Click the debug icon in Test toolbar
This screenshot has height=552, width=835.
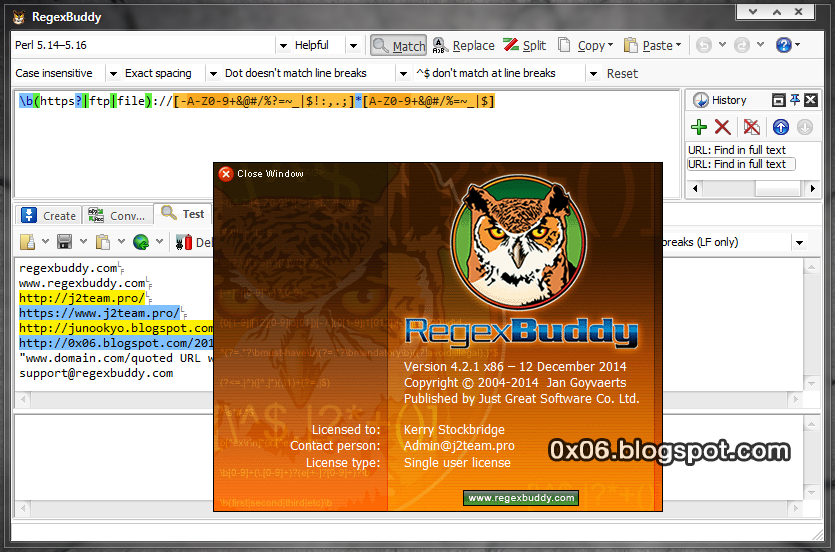(184, 243)
